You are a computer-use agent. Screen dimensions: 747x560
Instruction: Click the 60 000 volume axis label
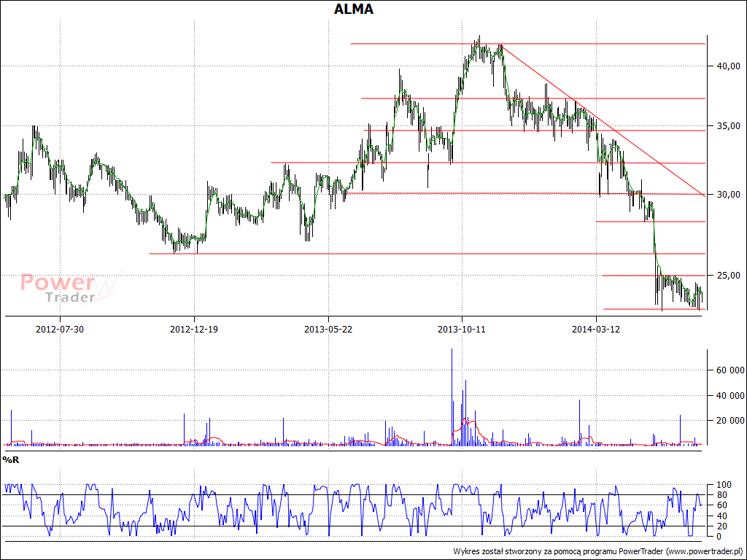(x=729, y=370)
